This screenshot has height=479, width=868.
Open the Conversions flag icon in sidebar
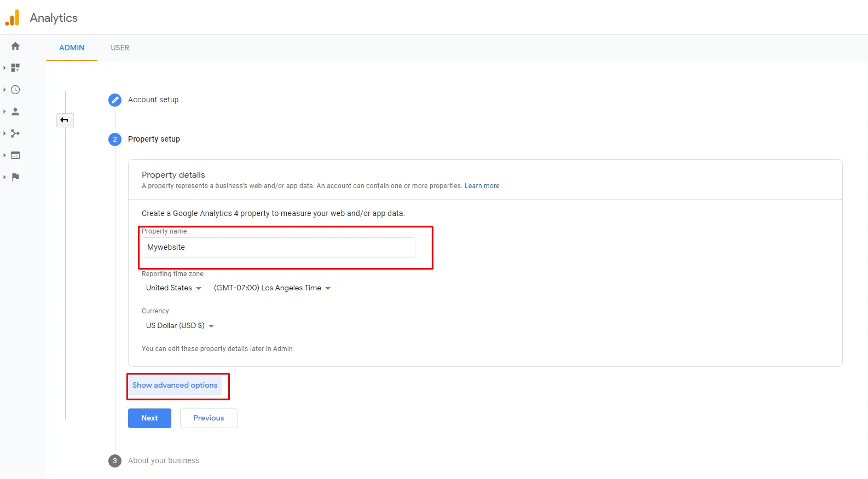pos(15,177)
